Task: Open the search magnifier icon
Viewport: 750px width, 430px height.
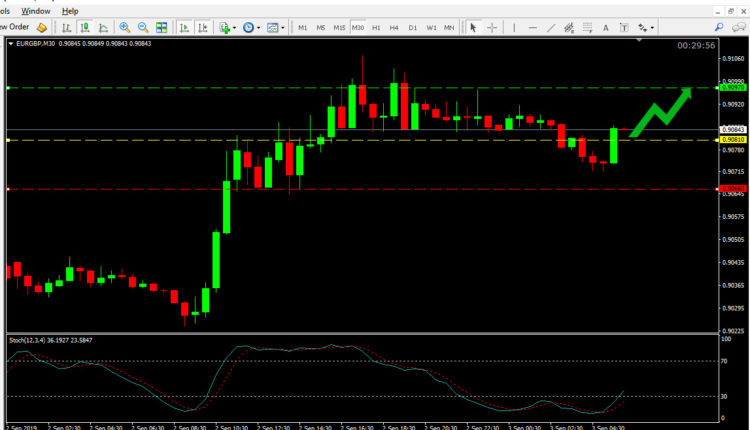Action: pyautogui.click(x=719, y=28)
